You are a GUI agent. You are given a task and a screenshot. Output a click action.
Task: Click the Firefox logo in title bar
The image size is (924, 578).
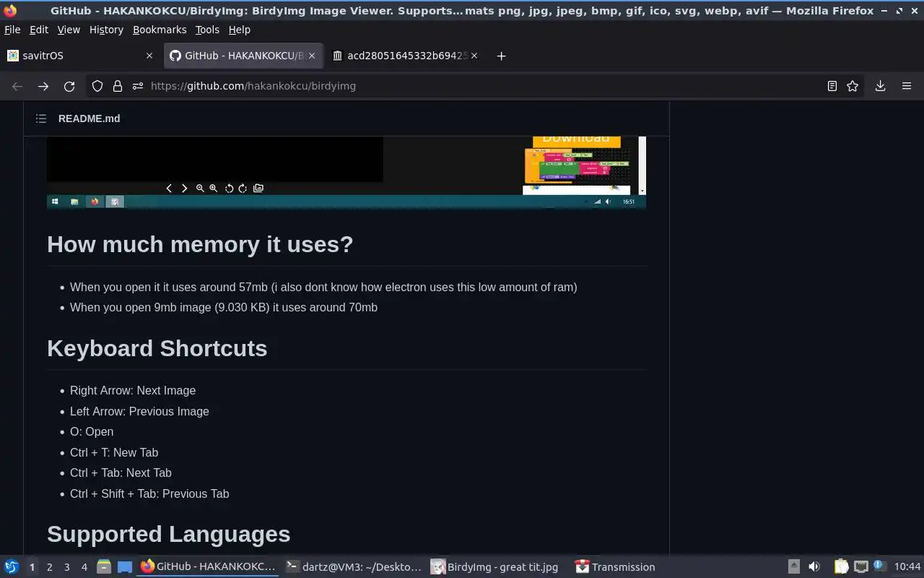10,11
